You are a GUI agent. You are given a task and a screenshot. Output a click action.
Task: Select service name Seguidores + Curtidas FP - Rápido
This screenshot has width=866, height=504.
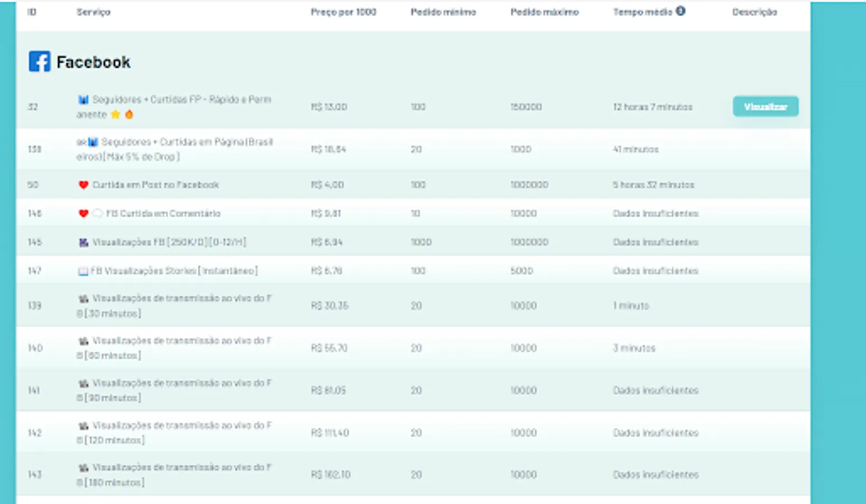pyautogui.click(x=174, y=107)
